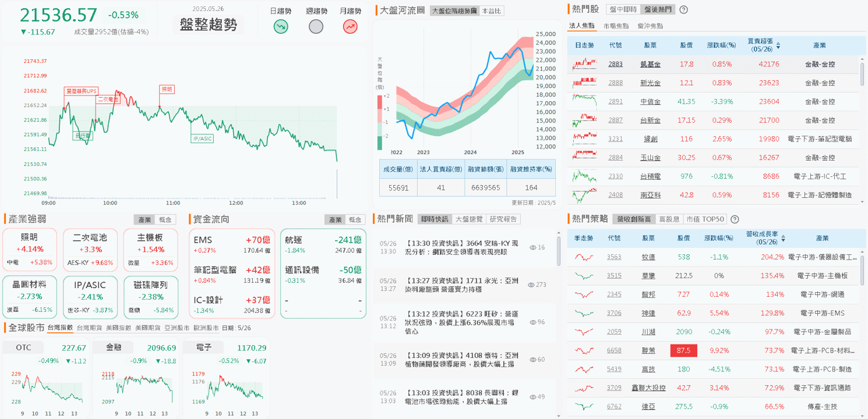868x419 pixels.
Task: Open the daily sparkline chart for 南亞科
Action: 584,195
